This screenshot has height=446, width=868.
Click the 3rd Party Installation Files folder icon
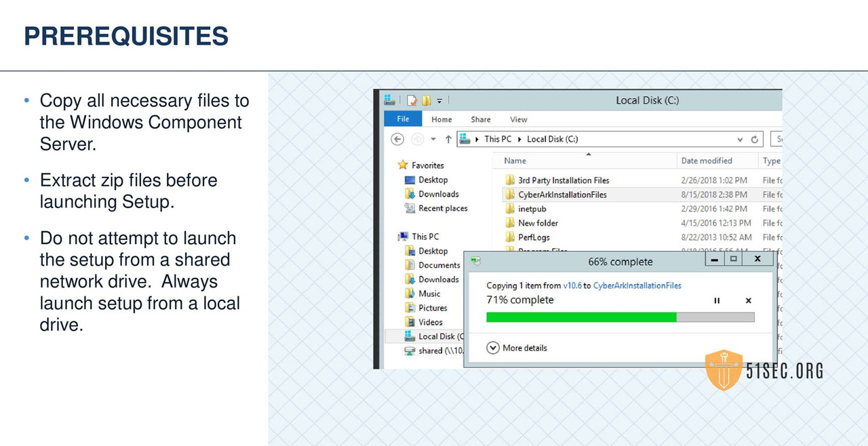pos(510,180)
